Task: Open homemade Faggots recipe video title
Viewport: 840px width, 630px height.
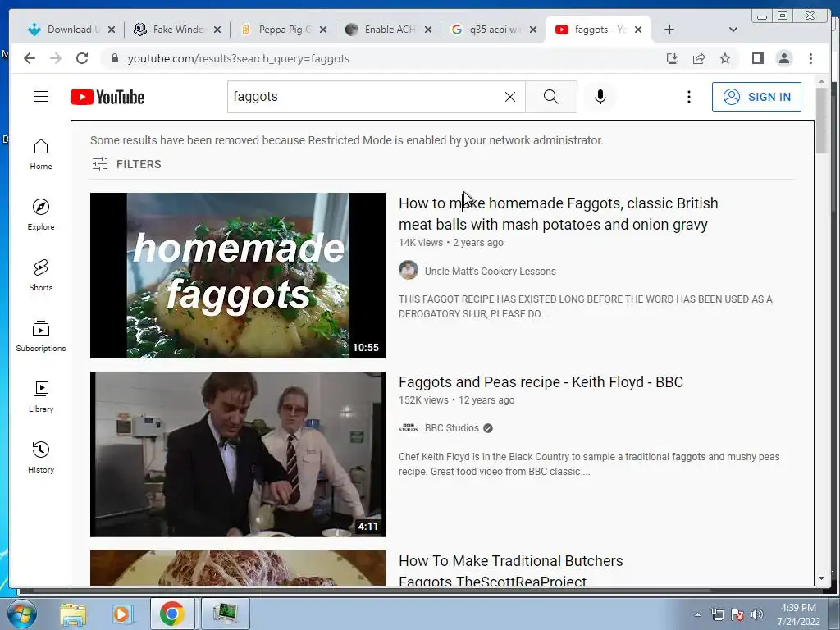Action: coord(558,214)
